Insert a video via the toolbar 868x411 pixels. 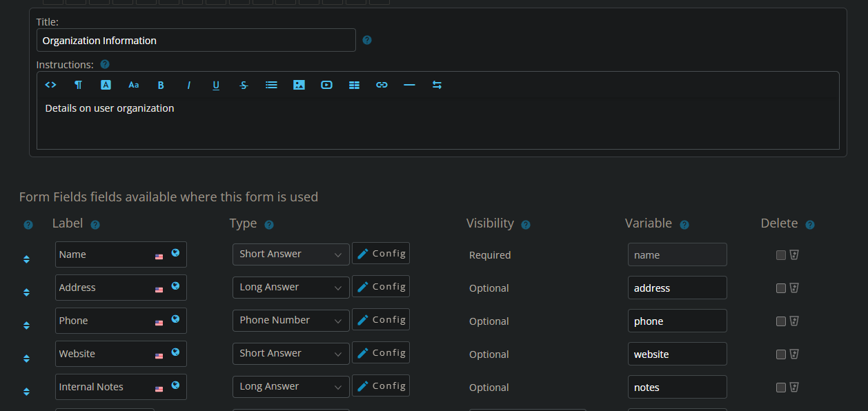[x=326, y=85]
